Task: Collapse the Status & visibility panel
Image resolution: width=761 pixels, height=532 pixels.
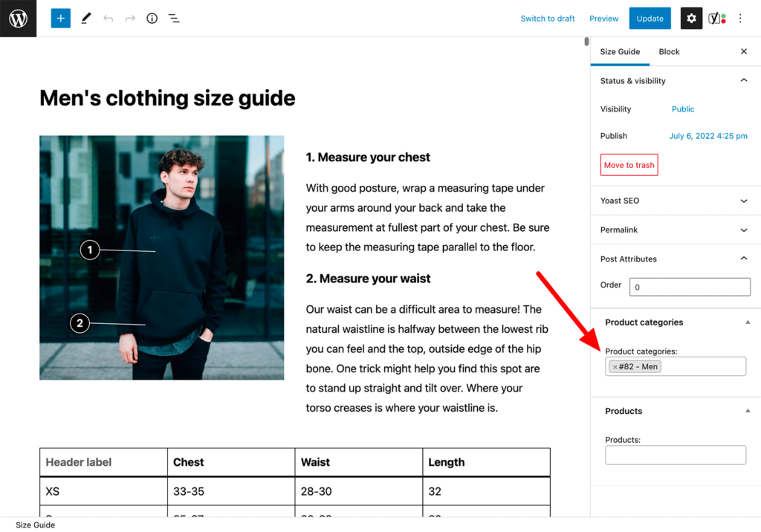Action: [x=743, y=80]
